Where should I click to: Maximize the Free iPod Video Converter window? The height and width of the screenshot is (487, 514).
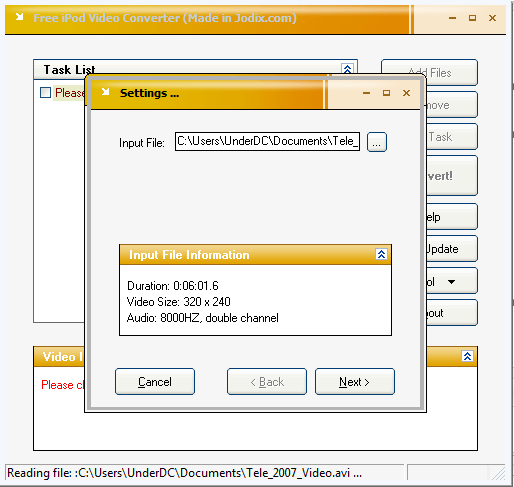point(472,18)
